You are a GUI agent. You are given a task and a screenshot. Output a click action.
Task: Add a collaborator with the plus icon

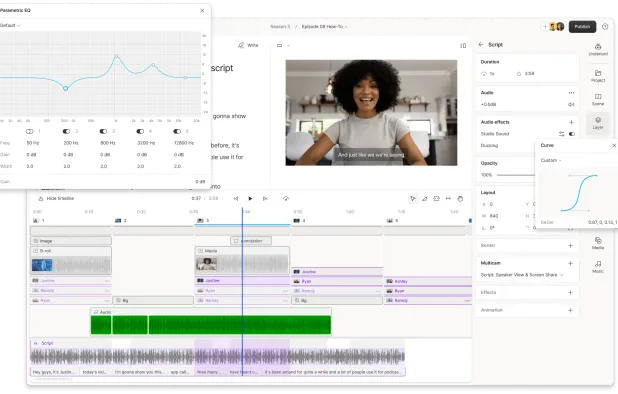pyautogui.click(x=545, y=26)
